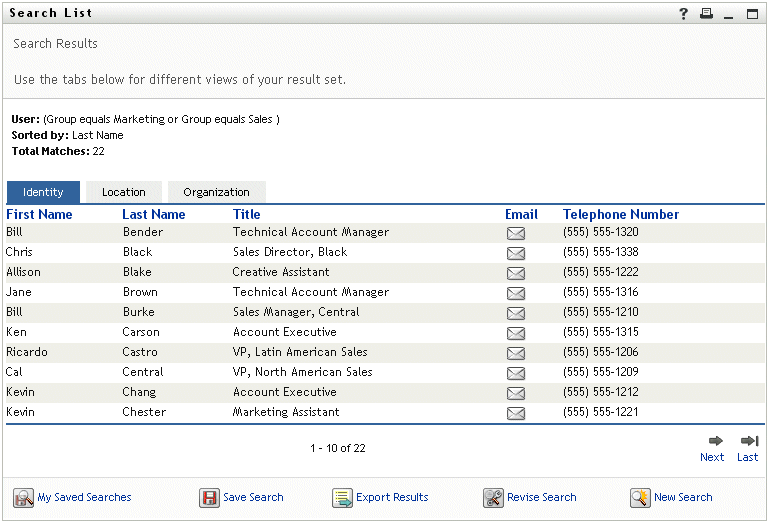Select the Identity tab
This screenshot has height=522, width=768.
(x=43, y=192)
